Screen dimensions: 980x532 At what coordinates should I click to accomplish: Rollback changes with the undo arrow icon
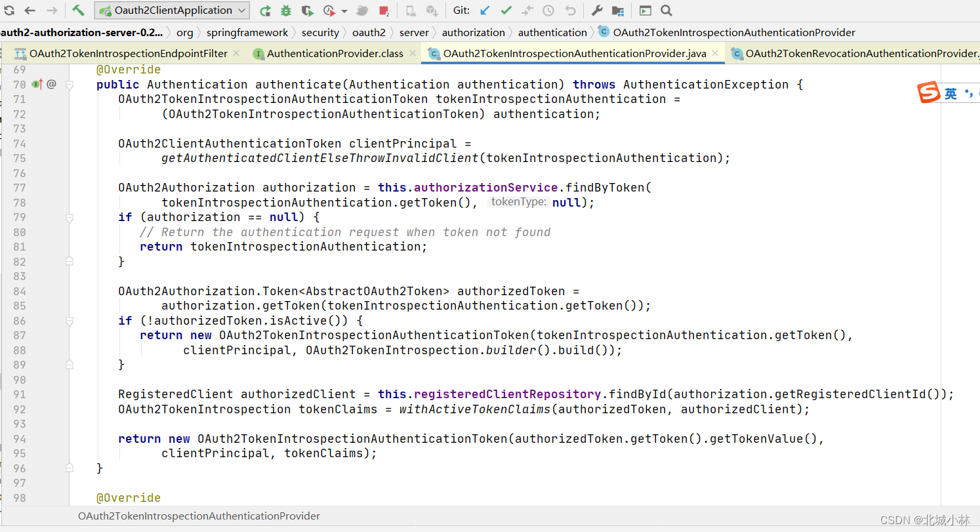571,10
